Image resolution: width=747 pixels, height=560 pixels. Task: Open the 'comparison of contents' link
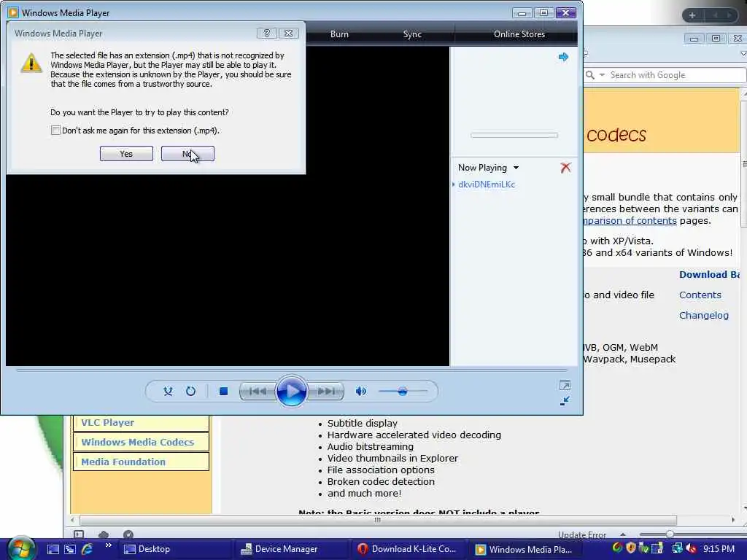630,220
